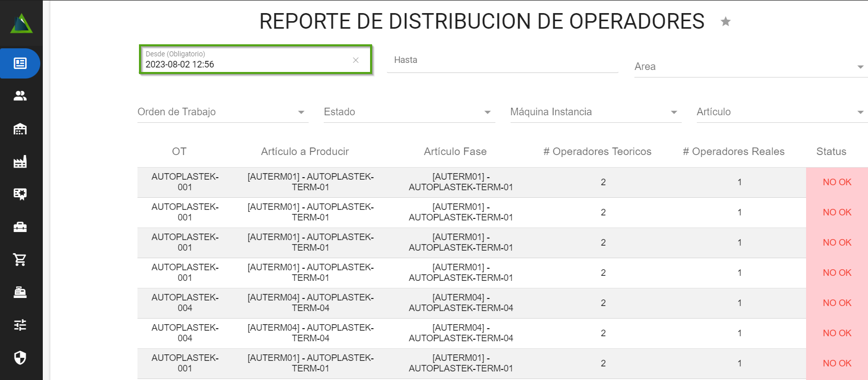Open the factory sidebar icon
Screen dimensions: 868x380
(20, 162)
